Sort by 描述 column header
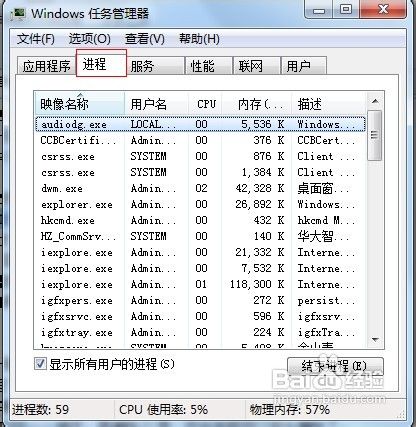 [328, 104]
